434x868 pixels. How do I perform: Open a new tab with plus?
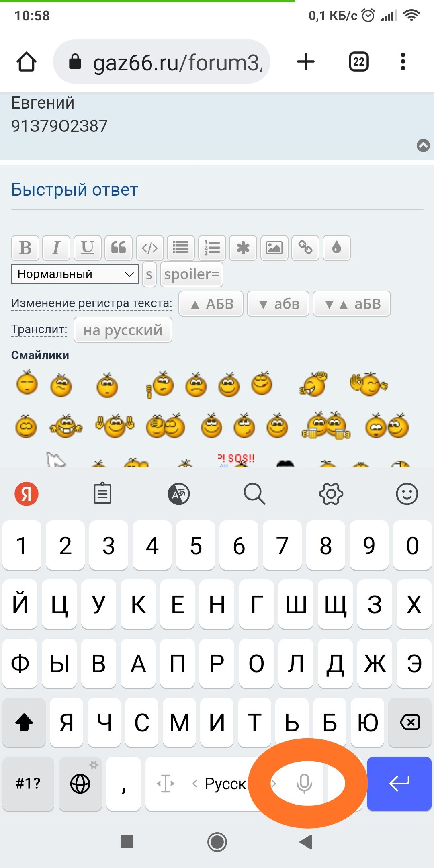tap(306, 62)
